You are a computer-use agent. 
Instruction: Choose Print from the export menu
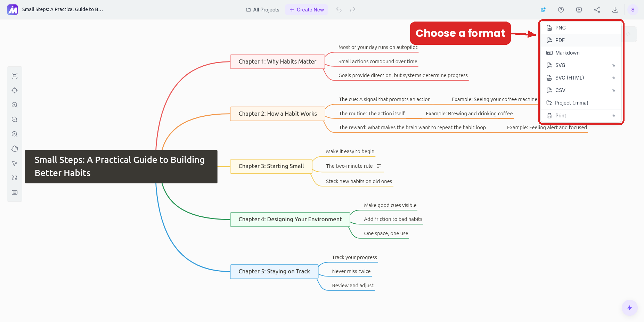tap(581, 116)
